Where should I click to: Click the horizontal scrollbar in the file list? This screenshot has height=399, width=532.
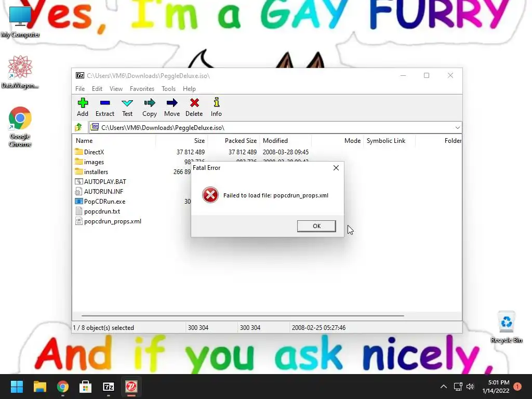tap(243, 315)
